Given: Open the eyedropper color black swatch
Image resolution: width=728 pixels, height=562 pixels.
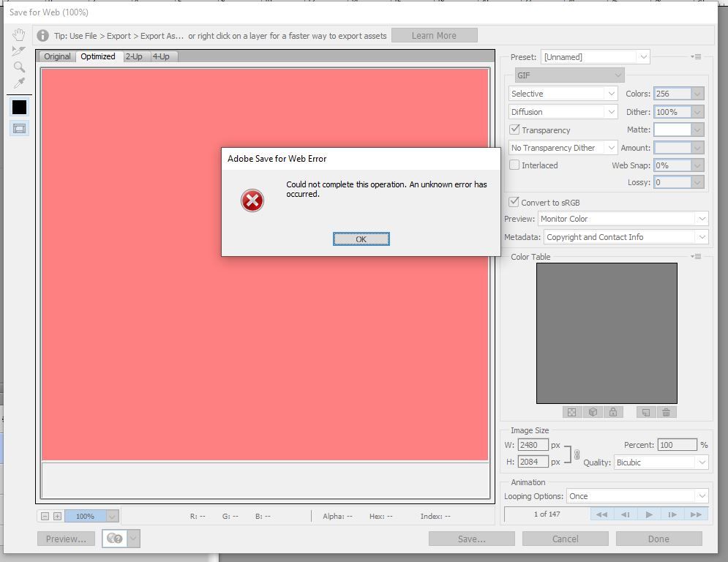Looking at the screenshot, I should [x=19, y=108].
